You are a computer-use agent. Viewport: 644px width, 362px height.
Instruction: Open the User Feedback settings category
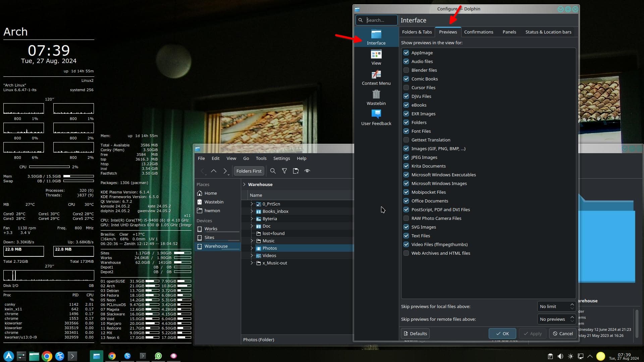(376, 118)
